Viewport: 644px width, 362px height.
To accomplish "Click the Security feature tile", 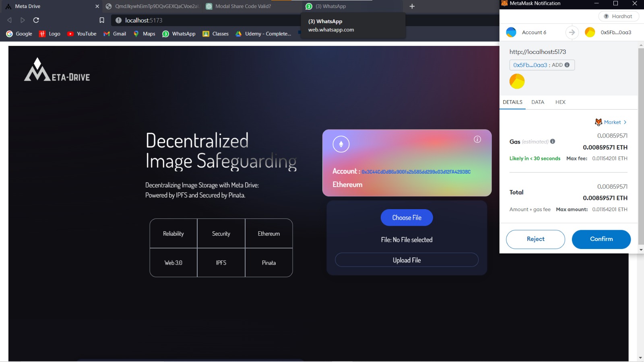I will click(221, 234).
